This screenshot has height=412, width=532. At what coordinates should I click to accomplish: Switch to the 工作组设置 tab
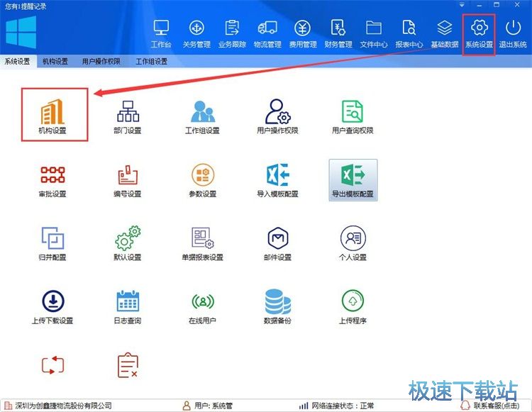pyautogui.click(x=151, y=62)
